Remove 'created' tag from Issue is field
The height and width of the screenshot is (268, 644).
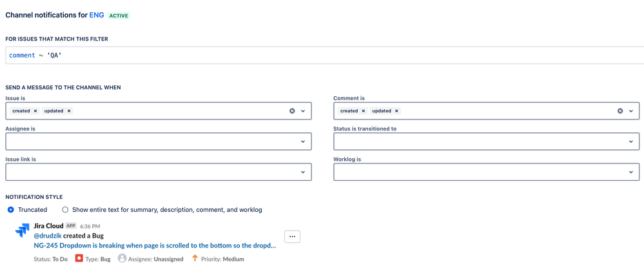click(35, 110)
